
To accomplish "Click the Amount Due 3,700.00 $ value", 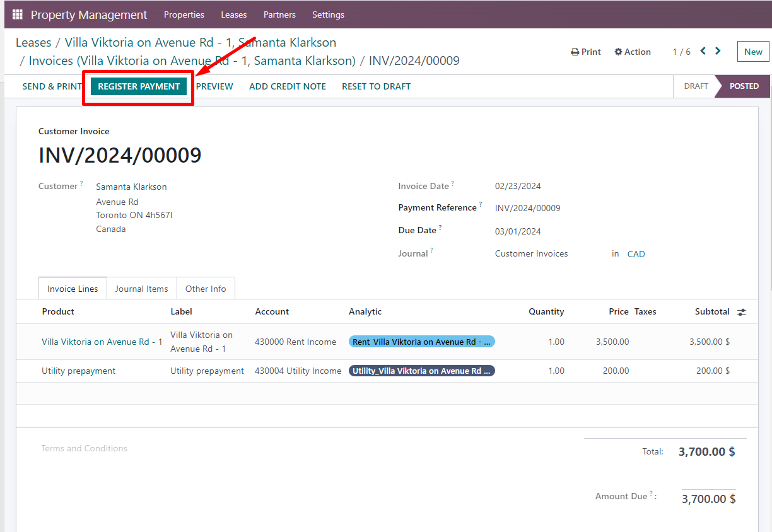I will tap(709, 499).
